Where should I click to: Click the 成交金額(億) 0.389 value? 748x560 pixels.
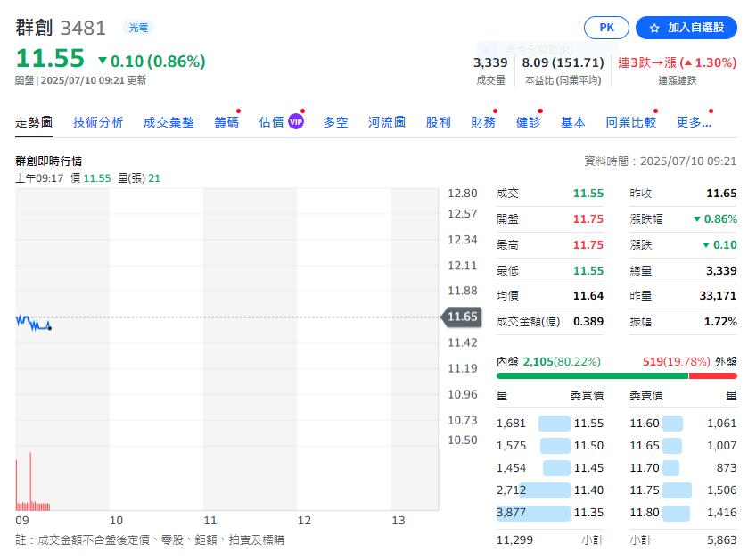[588, 322]
